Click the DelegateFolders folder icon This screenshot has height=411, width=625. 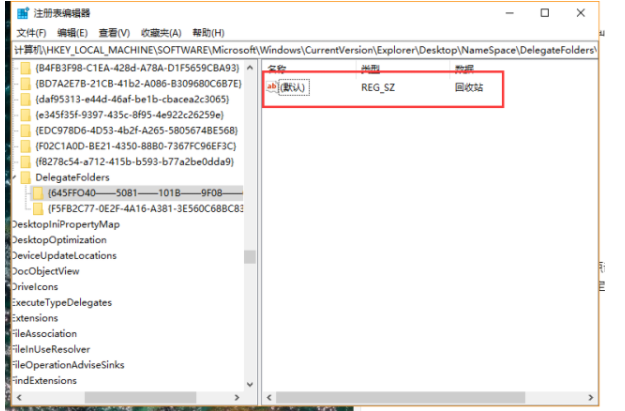[25, 177]
